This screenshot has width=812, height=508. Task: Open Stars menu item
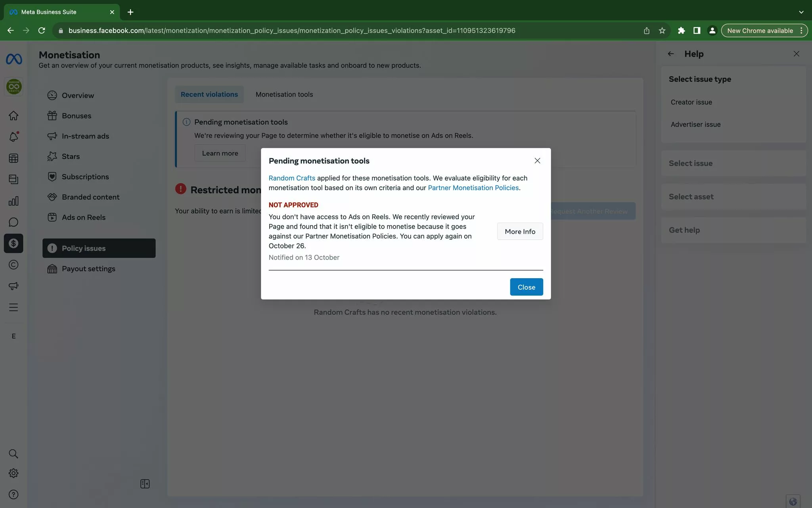point(99,156)
